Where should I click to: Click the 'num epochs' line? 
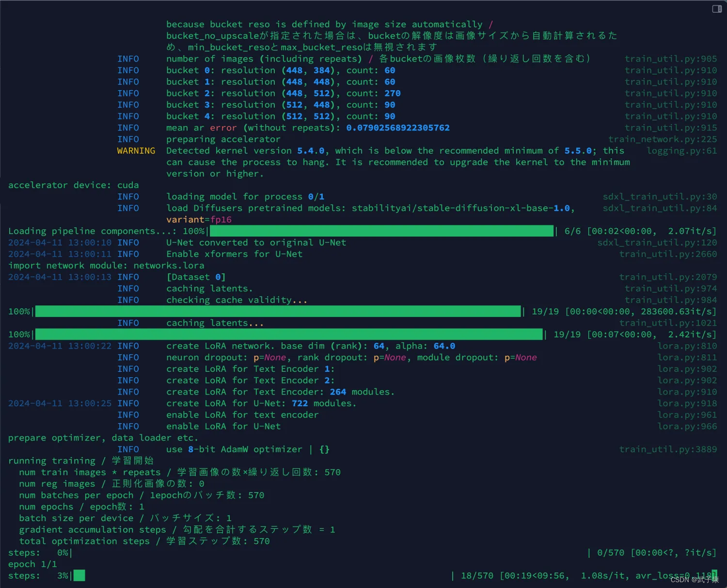coord(81,507)
